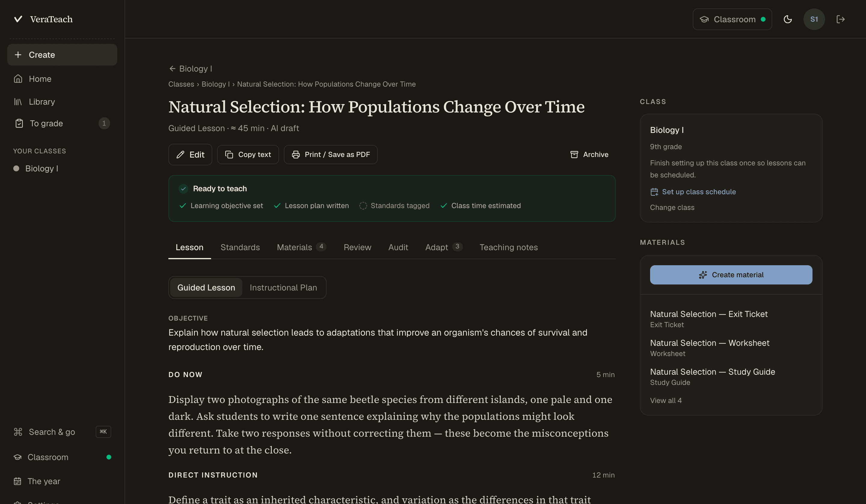Click the Edit pencil button

[x=190, y=154]
